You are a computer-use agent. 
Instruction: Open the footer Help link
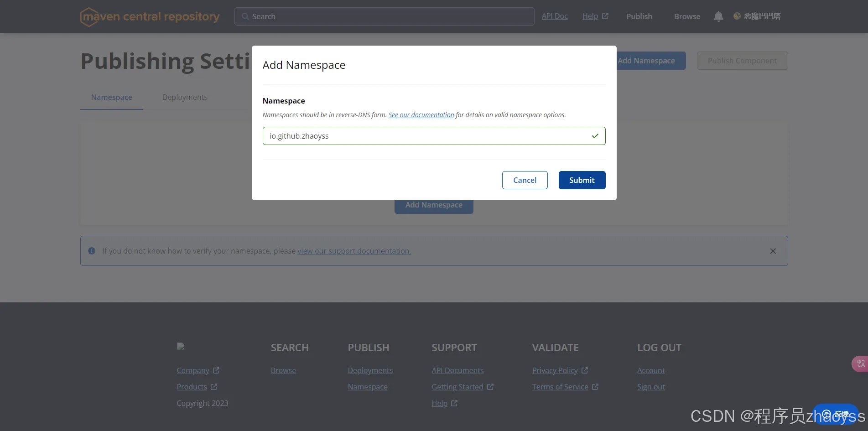click(439, 403)
